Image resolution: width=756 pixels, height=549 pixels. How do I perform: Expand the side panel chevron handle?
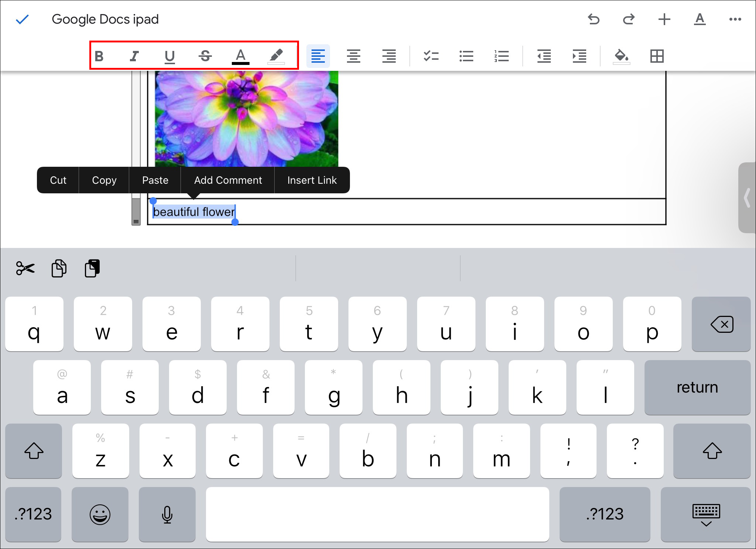(x=747, y=198)
